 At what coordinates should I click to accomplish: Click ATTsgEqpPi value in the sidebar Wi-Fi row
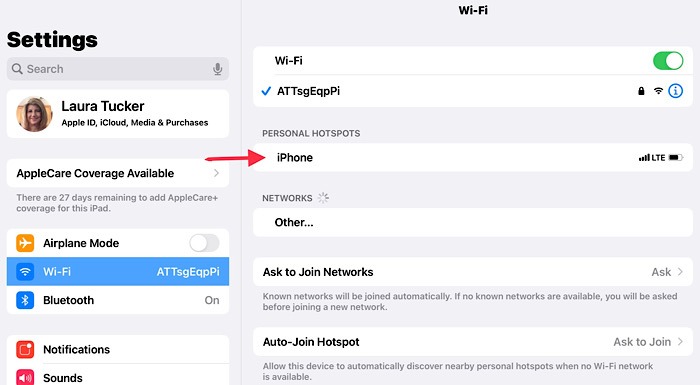[188, 272]
